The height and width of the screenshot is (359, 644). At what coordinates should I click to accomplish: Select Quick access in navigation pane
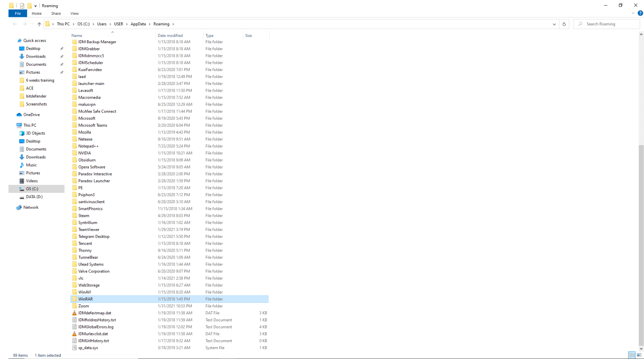pyautogui.click(x=35, y=41)
